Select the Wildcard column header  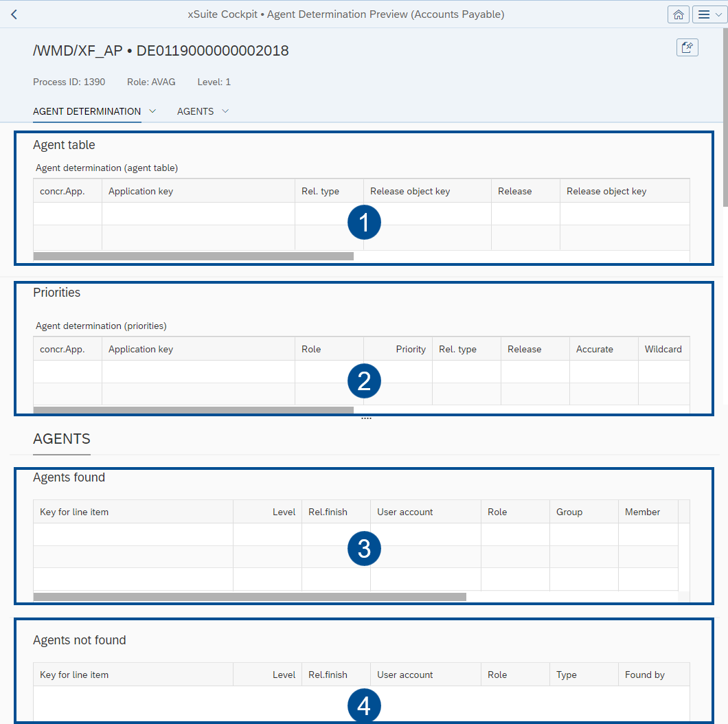[663, 349]
